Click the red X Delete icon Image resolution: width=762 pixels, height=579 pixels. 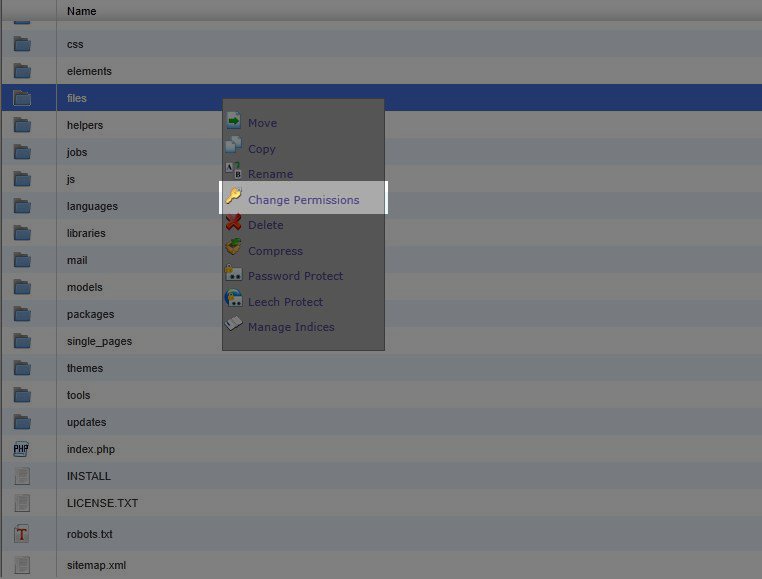[x=233, y=222]
